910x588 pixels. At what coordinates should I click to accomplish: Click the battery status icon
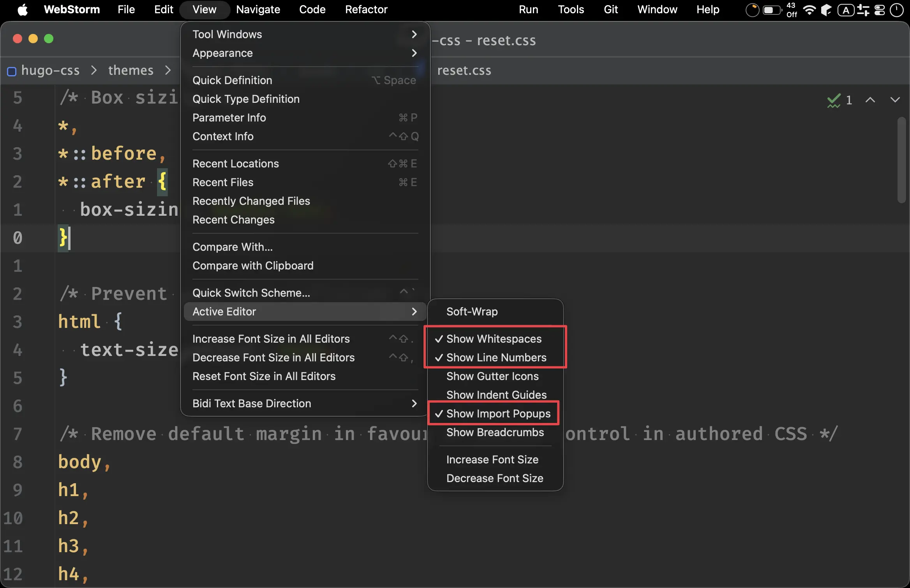[772, 10]
